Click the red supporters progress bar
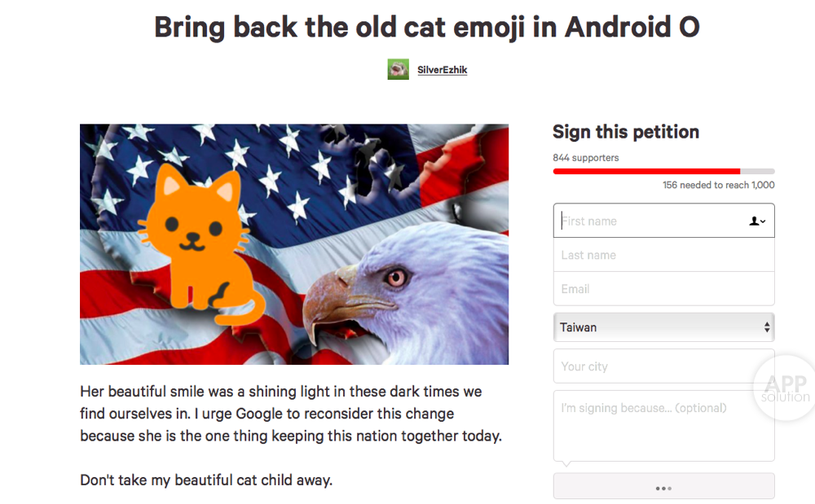The height and width of the screenshot is (504, 815). (646, 171)
